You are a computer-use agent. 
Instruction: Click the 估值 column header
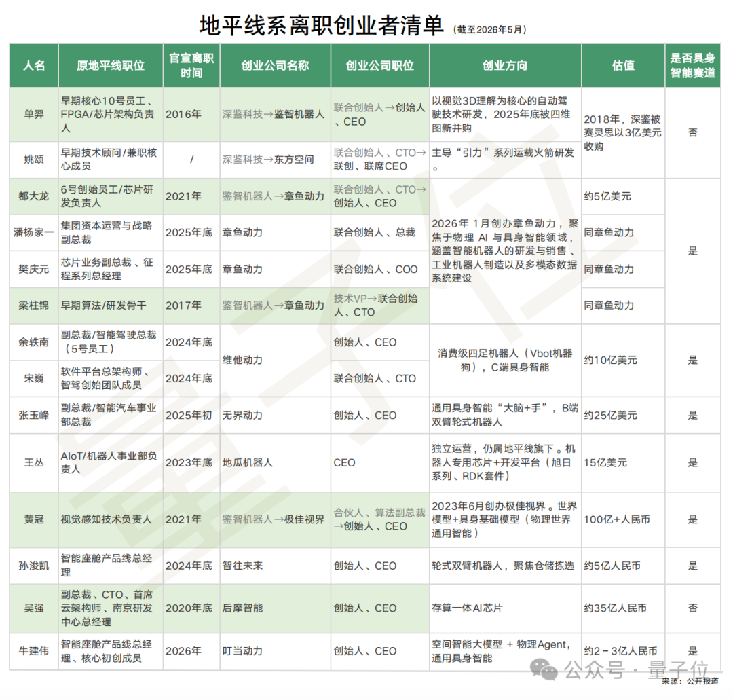623,65
